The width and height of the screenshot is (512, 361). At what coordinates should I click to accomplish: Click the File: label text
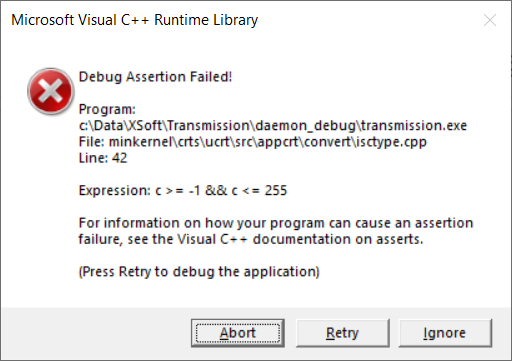92,142
